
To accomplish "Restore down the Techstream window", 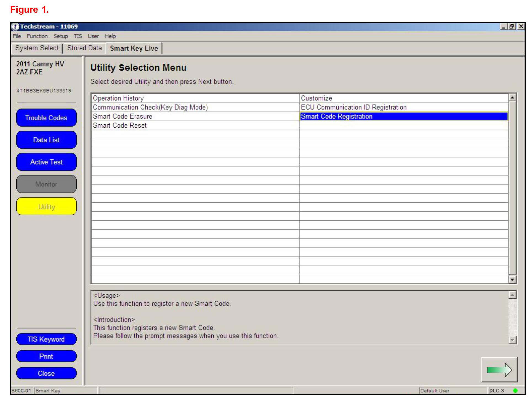I will point(512,26).
